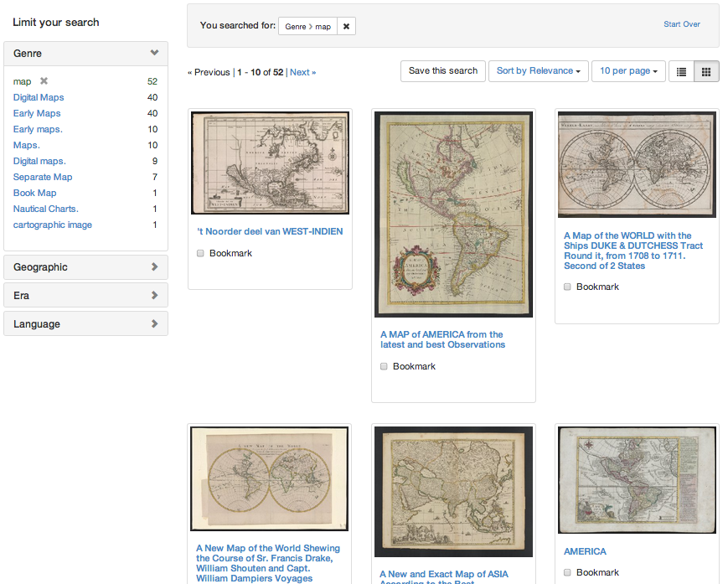The image size is (728, 584).
Task: Filter by Digital Maps genre
Action: (39, 97)
